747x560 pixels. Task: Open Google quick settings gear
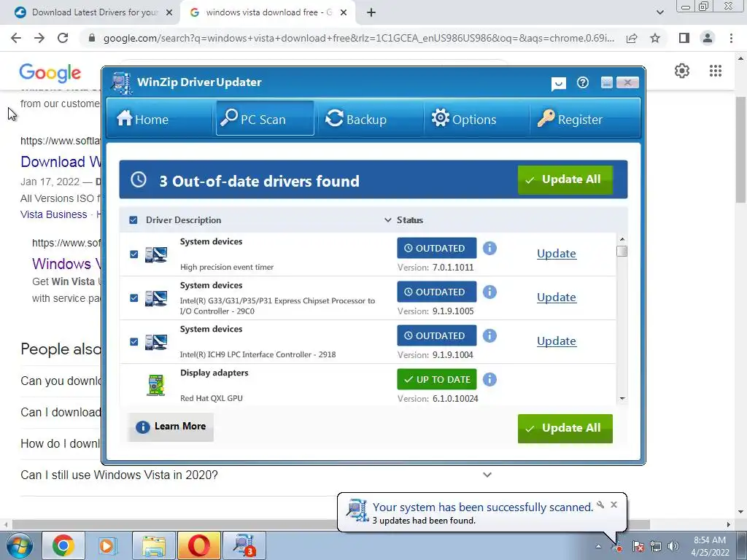pyautogui.click(x=682, y=71)
